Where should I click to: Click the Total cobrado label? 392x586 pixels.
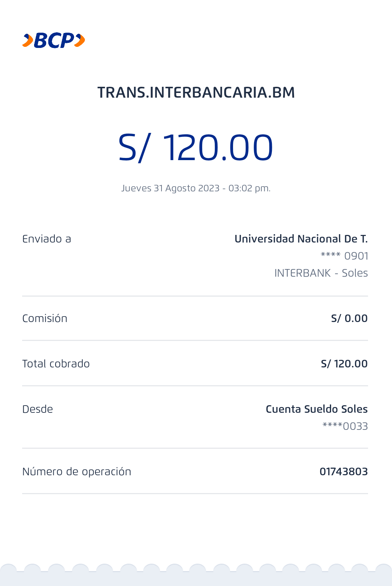(56, 364)
